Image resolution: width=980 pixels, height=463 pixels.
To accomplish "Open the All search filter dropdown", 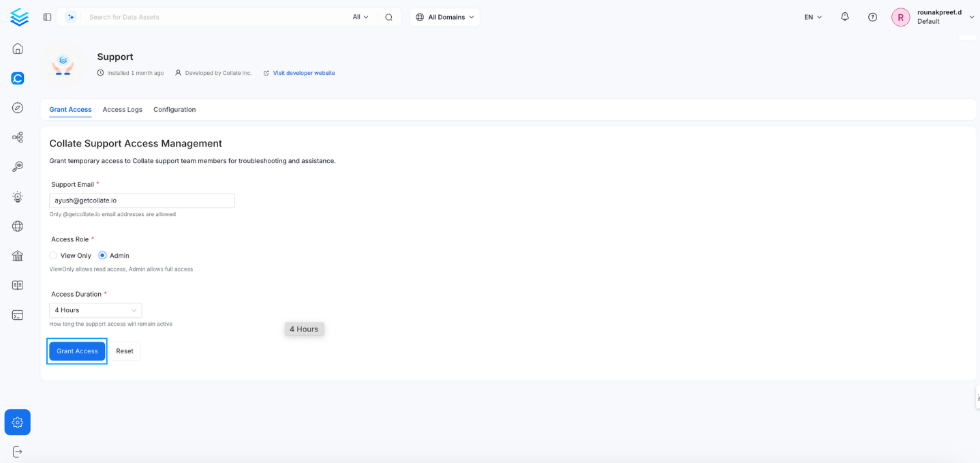I will pos(361,17).
